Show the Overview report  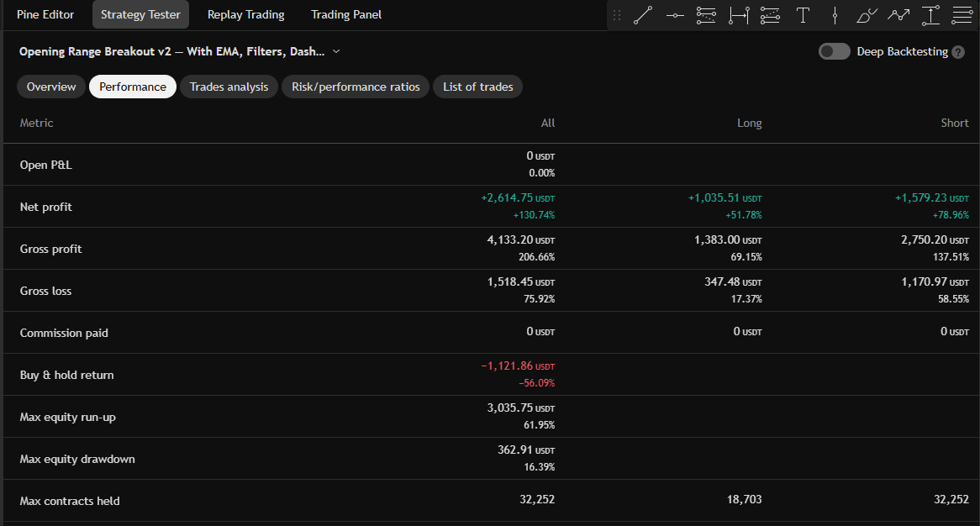[x=50, y=87]
